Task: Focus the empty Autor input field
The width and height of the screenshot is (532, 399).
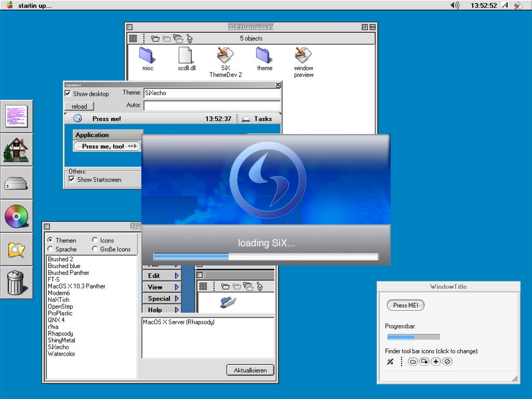Action: (x=212, y=105)
